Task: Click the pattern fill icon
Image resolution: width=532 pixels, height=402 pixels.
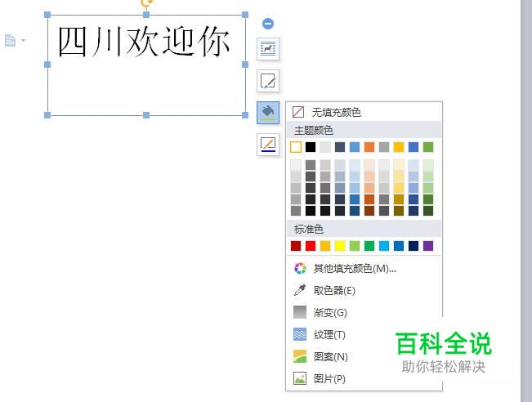Action: [300, 356]
